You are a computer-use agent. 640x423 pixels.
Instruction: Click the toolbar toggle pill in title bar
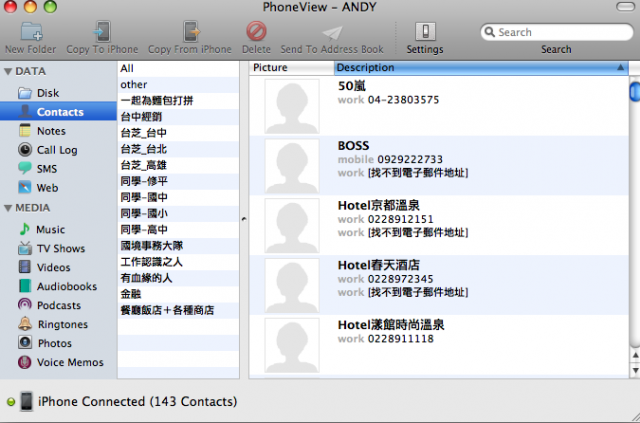point(625,7)
